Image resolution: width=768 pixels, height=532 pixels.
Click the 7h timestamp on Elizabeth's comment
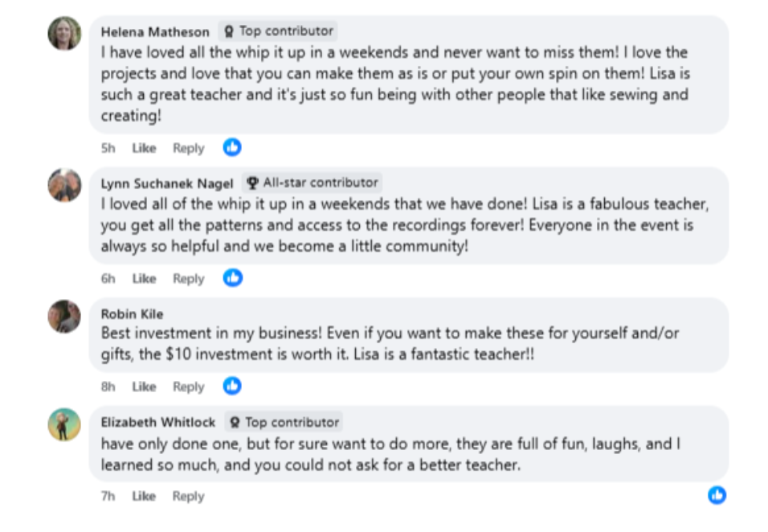tap(108, 496)
